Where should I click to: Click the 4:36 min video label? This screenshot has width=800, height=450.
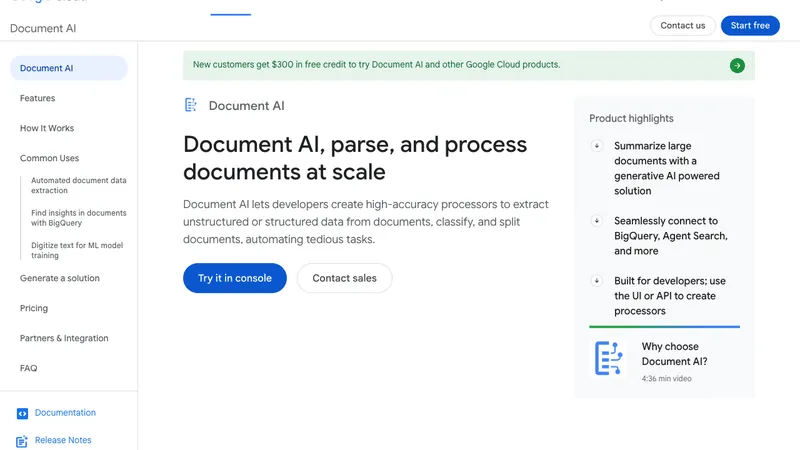click(x=666, y=379)
